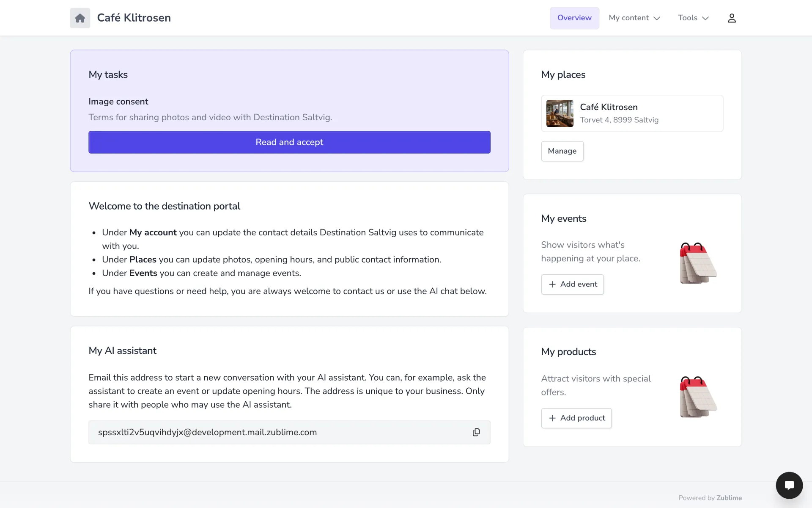Click the bold 'My account' text
Screen dimensions: 812x508
click(x=153, y=232)
